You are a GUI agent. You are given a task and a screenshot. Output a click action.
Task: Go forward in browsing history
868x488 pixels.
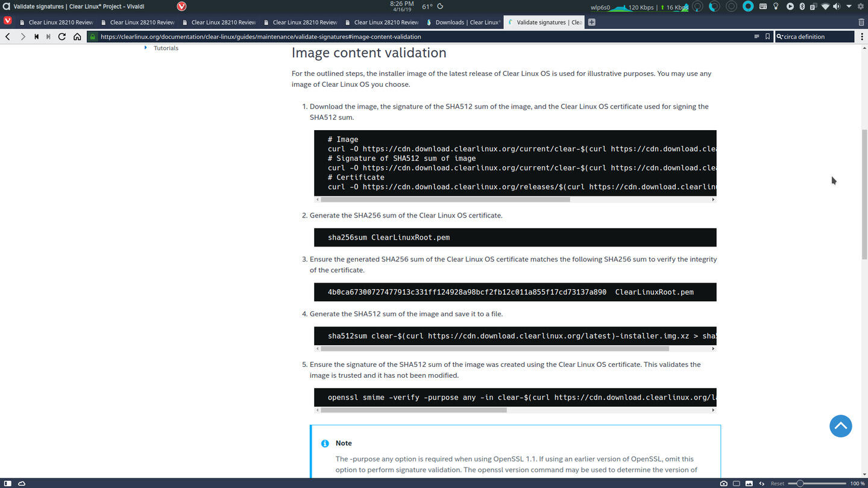pyautogui.click(x=23, y=37)
